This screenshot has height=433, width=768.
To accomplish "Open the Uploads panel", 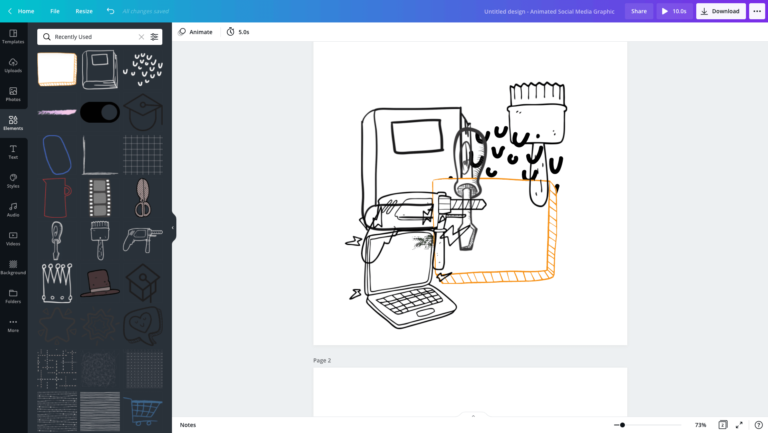I will [13, 65].
